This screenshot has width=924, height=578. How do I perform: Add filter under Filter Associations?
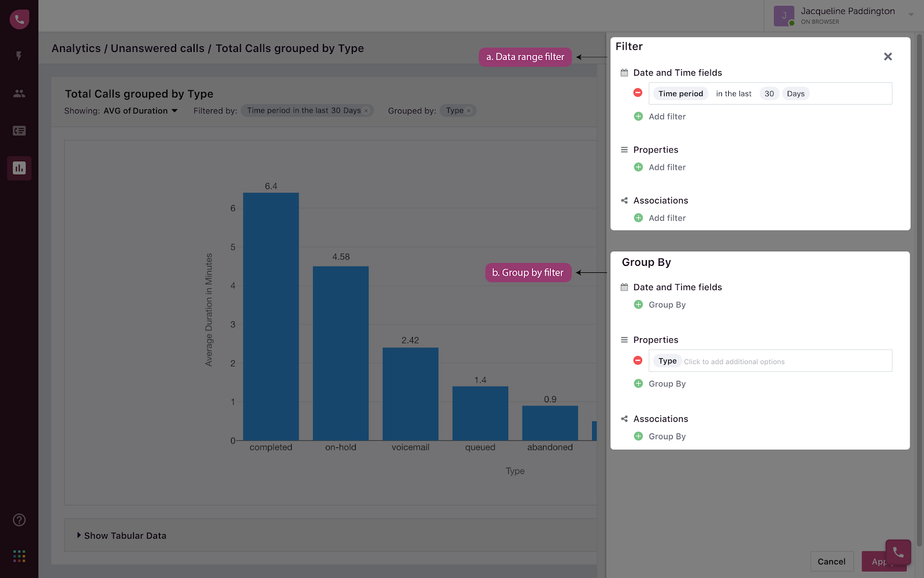pyautogui.click(x=667, y=218)
